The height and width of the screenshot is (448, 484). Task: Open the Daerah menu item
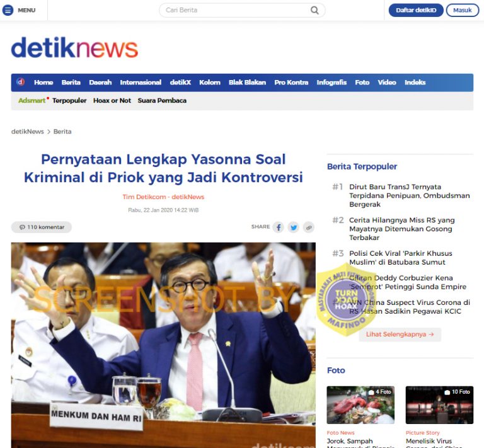click(x=100, y=83)
